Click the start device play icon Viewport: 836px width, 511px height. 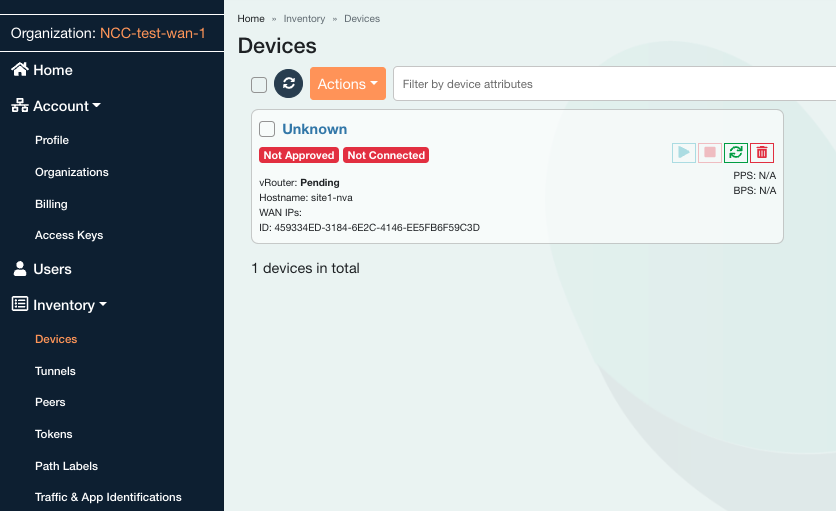pyautogui.click(x=684, y=152)
